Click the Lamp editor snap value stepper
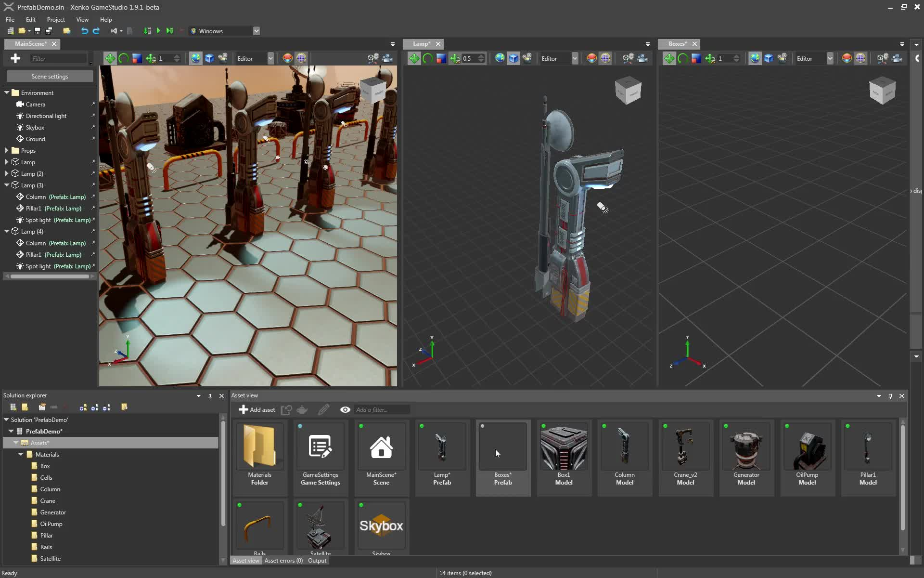 tap(481, 58)
